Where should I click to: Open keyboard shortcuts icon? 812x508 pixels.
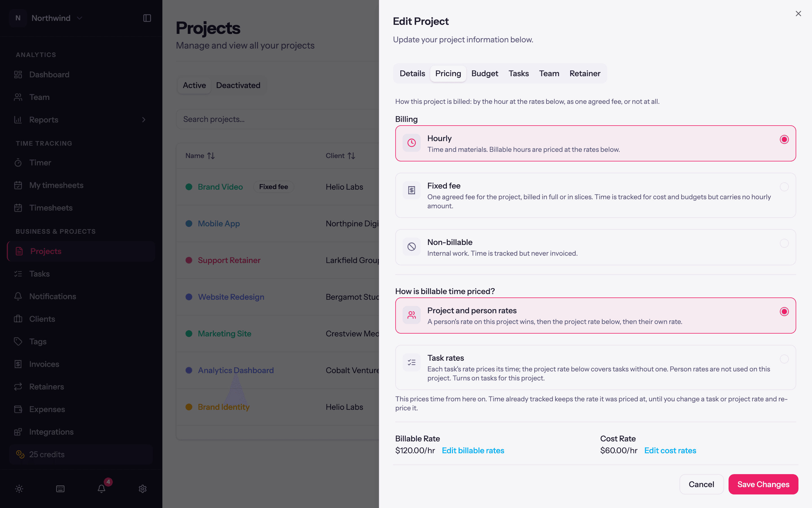(x=60, y=489)
